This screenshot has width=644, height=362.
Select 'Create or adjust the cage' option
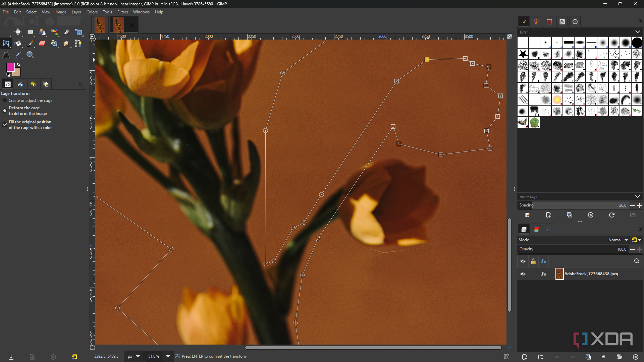[27, 101]
